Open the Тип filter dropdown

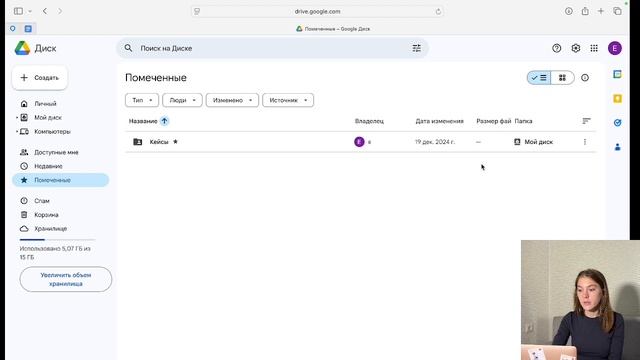tap(142, 100)
